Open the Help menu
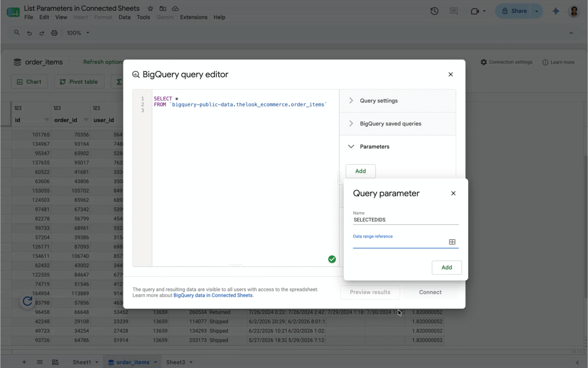This screenshot has height=368, width=588. pyautogui.click(x=219, y=17)
